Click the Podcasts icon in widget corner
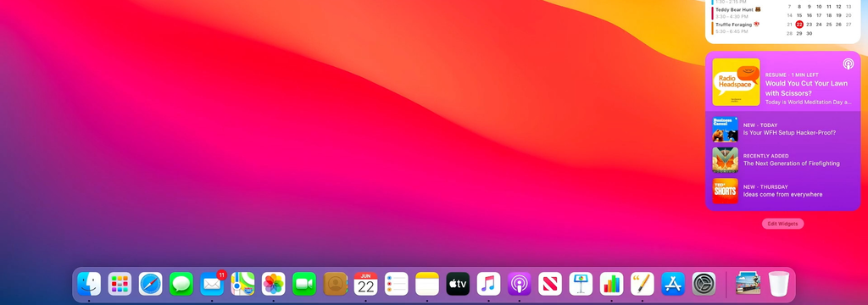Image resolution: width=868 pixels, height=305 pixels. point(848,64)
